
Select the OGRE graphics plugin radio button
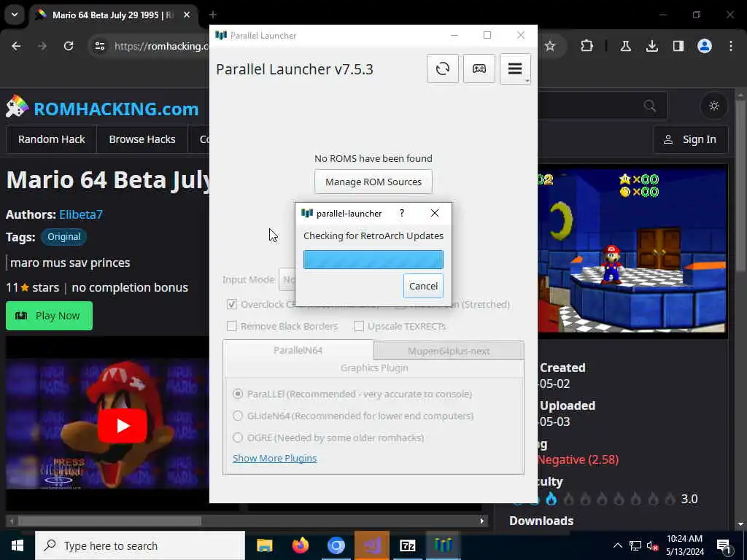click(x=237, y=437)
